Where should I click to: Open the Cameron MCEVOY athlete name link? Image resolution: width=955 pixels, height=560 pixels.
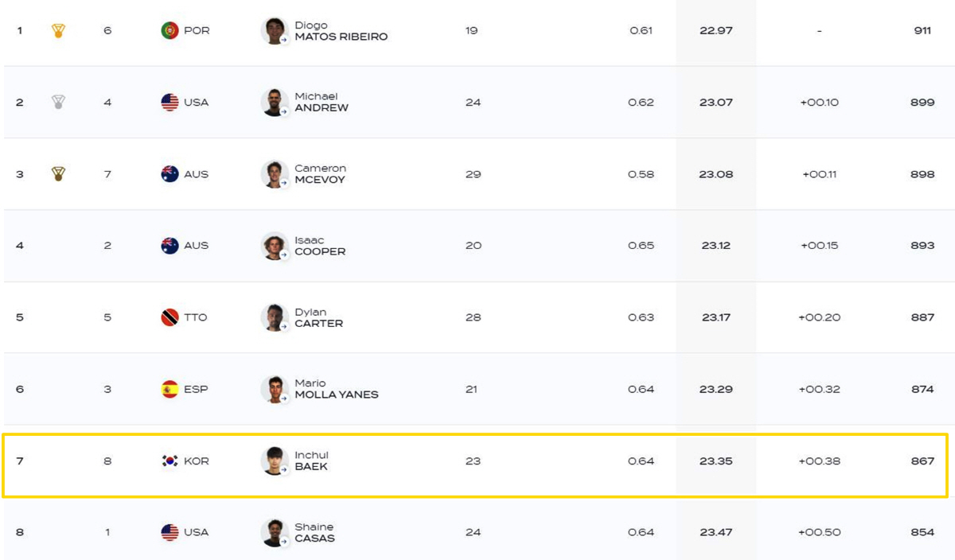(321, 174)
